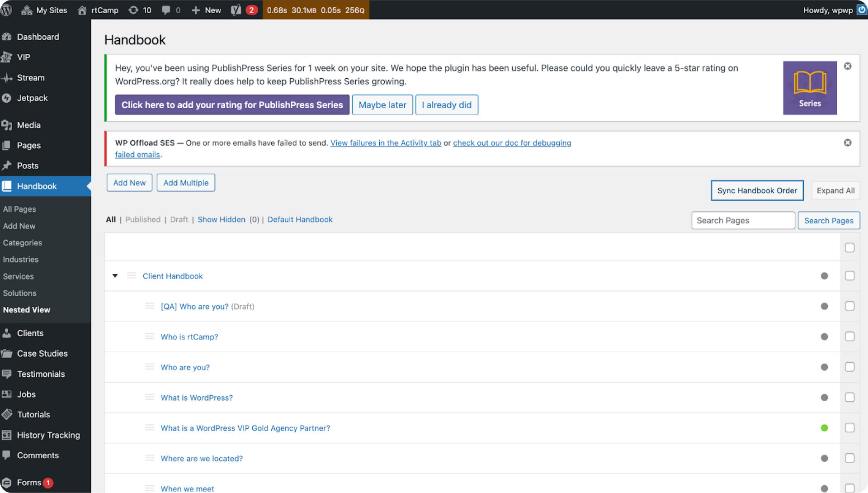This screenshot has width=868, height=493.
Task: Open All Pages submenu item
Action: click(19, 209)
